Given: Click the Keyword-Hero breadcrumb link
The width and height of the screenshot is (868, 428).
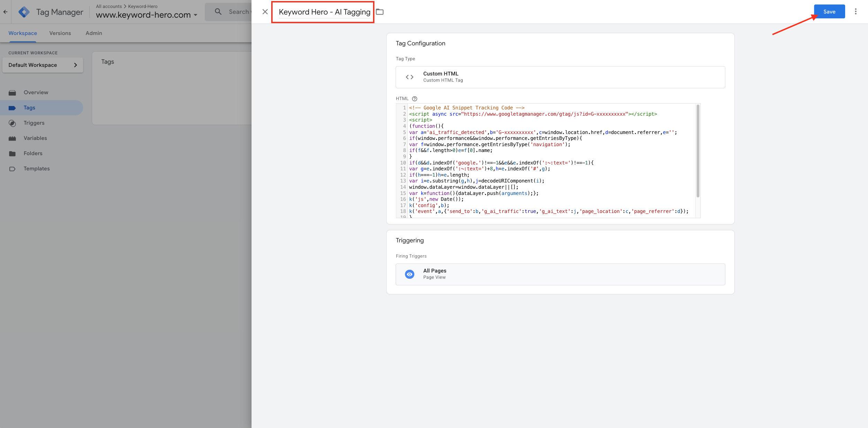Looking at the screenshot, I should point(143,6).
